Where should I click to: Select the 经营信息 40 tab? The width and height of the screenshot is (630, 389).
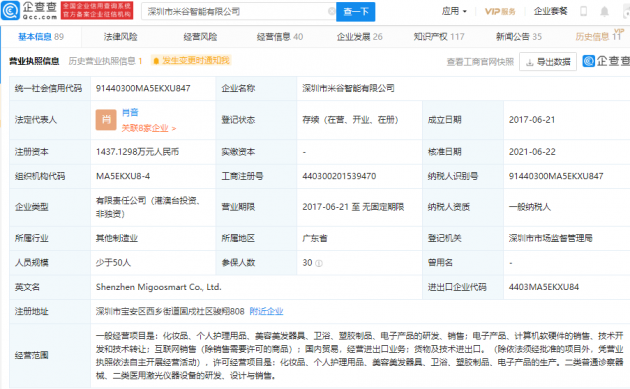[x=280, y=37]
